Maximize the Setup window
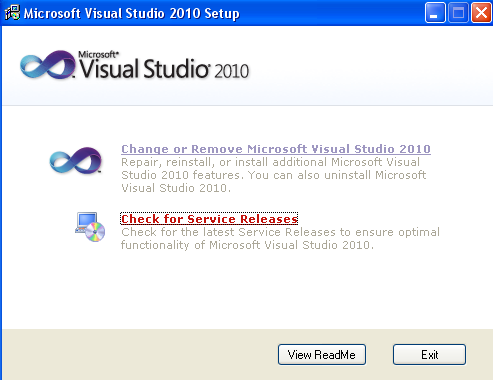Viewport: 493px width, 380px height. tap(458, 13)
